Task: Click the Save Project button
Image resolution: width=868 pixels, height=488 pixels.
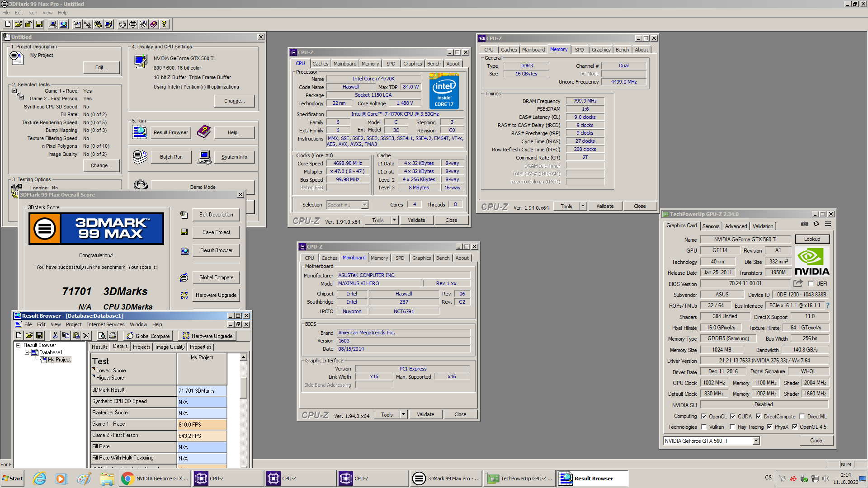Action: pos(216,232)
